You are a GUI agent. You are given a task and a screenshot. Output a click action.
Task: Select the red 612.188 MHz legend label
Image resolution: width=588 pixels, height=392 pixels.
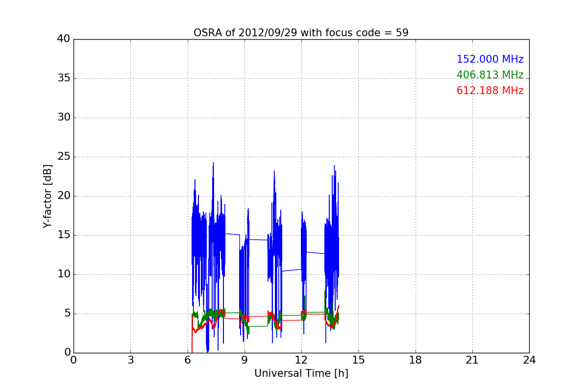[490, 91]
